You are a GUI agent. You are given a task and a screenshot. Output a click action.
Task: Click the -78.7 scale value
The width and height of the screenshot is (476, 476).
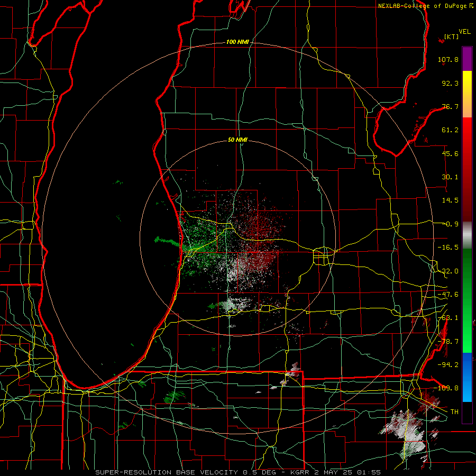pos(448,342)
